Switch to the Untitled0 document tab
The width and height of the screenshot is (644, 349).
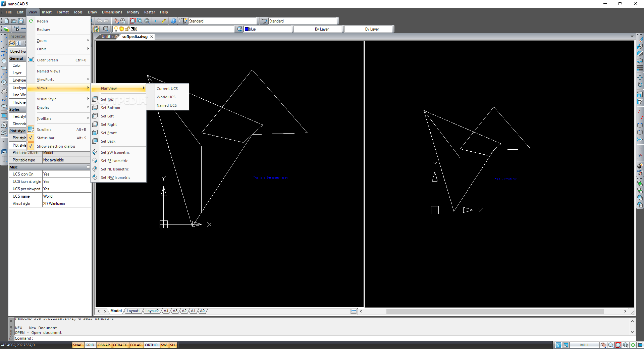coord(109,37)
